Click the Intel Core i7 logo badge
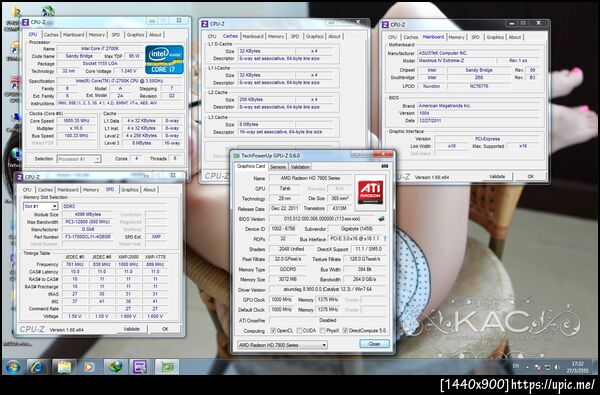 (x=165, y=60)
